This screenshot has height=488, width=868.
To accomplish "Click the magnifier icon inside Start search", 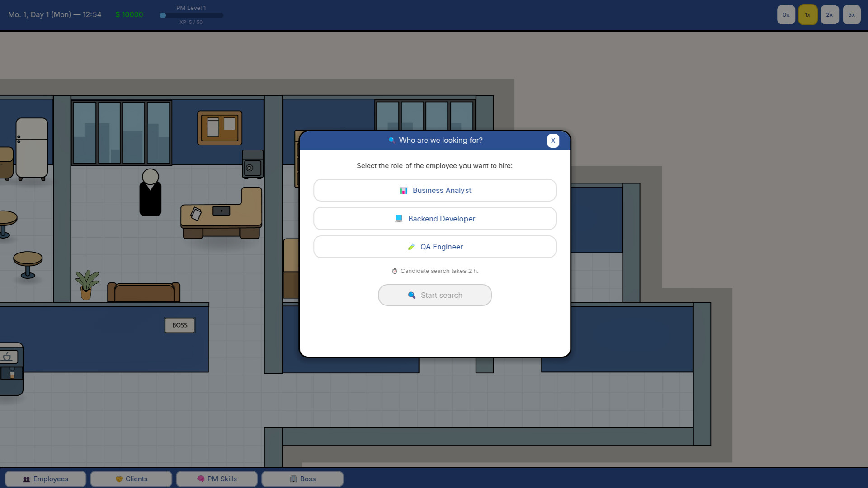I will click(412, 295).
